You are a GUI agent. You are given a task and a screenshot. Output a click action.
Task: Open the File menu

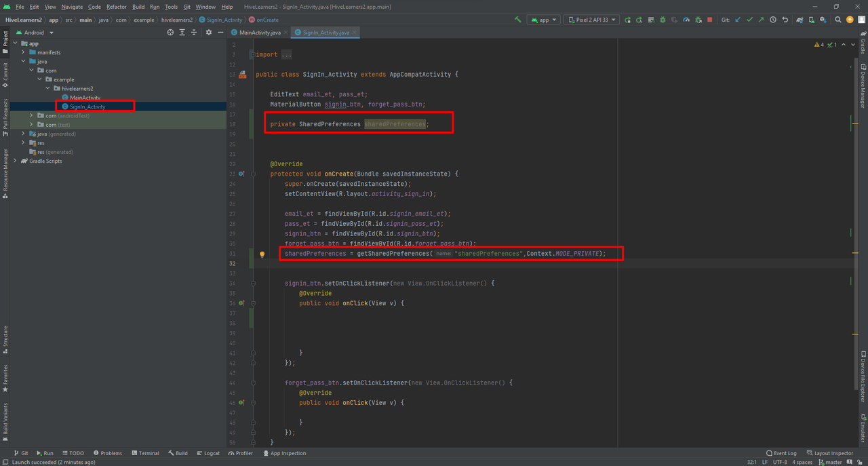(x=19, y=7)
